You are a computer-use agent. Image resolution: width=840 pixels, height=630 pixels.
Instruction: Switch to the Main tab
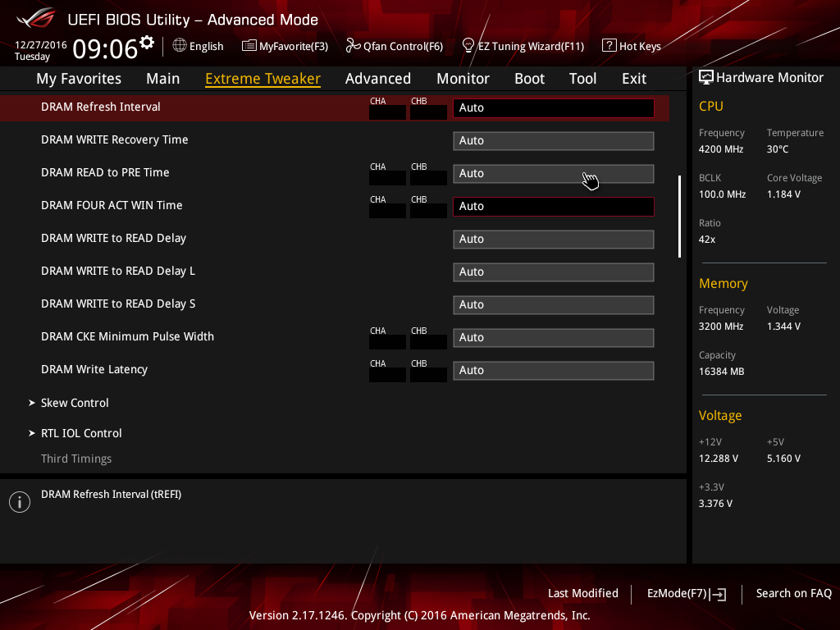pos(163,79)
